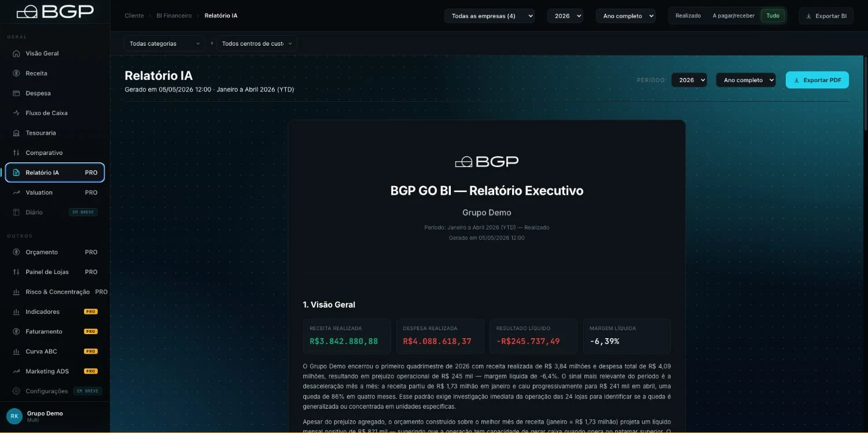
Task: Expand the Todas categorias dropdown
Action: pyautogui.click(x=164, y=43)
